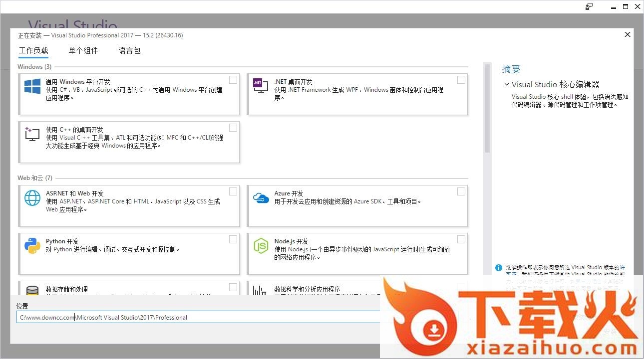
Task: Click the 数据存储和处理 database icon
Action: point(32,291)
